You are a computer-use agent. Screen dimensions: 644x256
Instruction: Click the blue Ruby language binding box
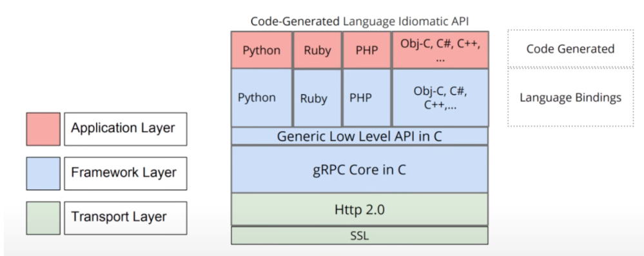point(317,98)
